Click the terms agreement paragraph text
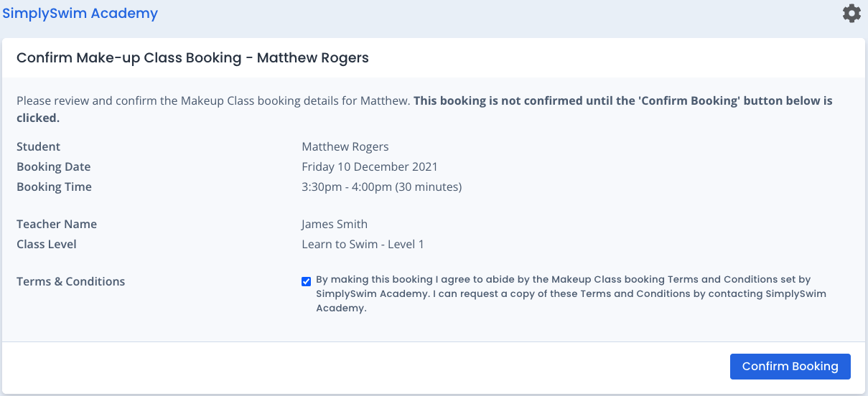The width and height of the screenshot is (868, 396). (563, 293)
